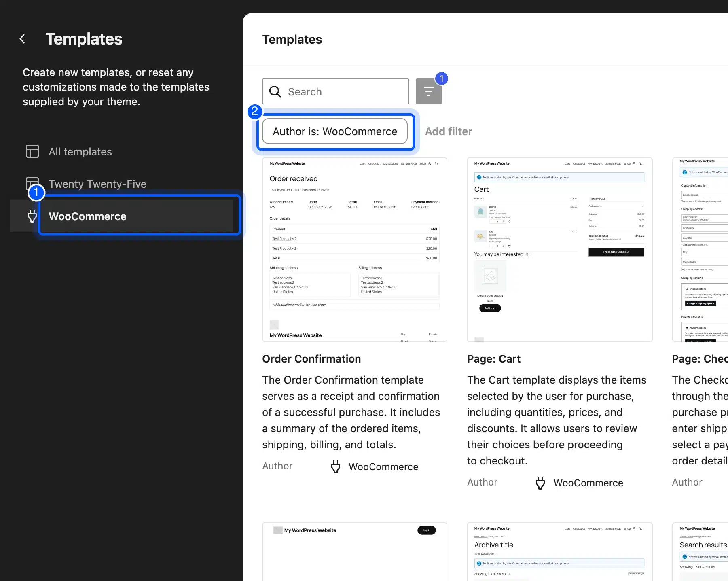The height and width of the screenshot is (581, 728).
Task: Open the Order Confirmation template preview
Action: point(355,250)
